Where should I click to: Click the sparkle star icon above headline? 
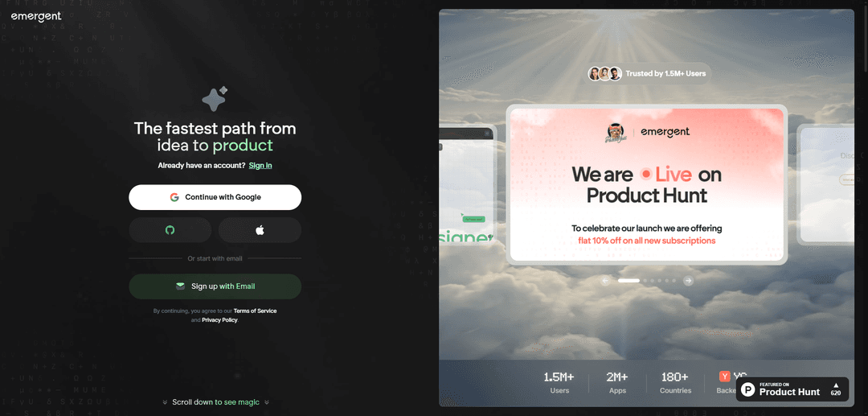coord(215,99)
